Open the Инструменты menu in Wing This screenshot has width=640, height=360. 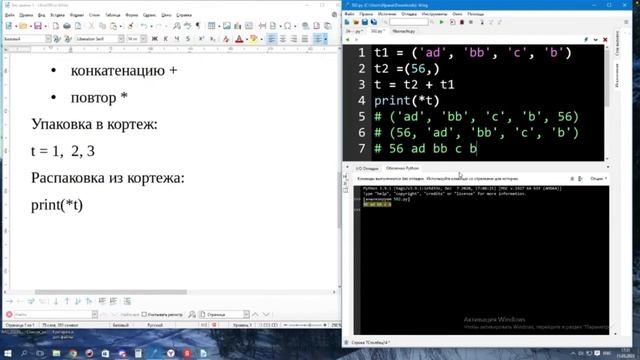coord(434,14)
